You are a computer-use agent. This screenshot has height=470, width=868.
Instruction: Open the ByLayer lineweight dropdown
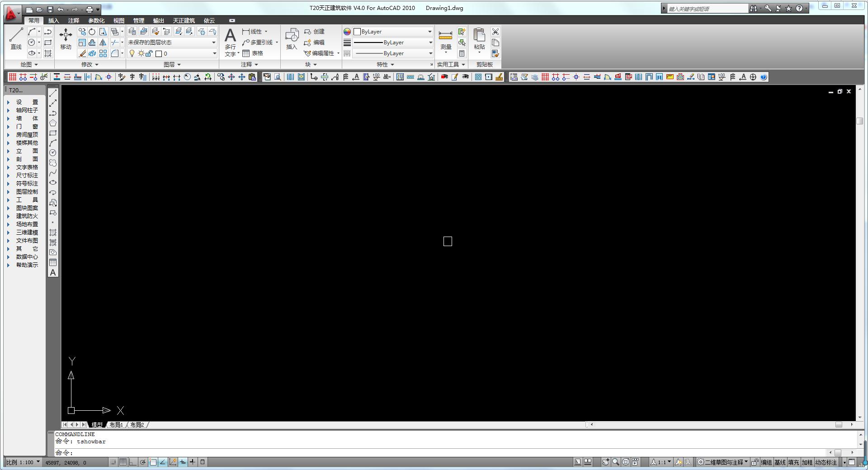393,43
